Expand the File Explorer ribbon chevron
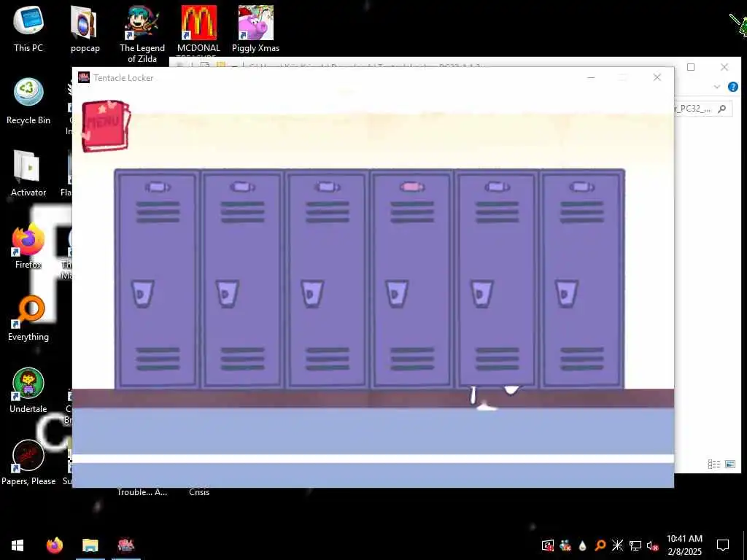This screenshot has height=560, width=747. pos(717,87)
